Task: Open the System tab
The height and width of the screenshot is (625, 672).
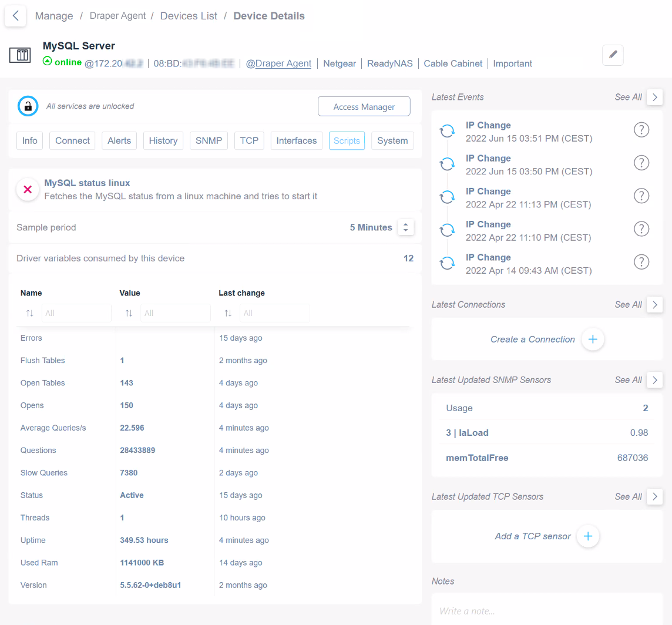Action: [392, 140]
